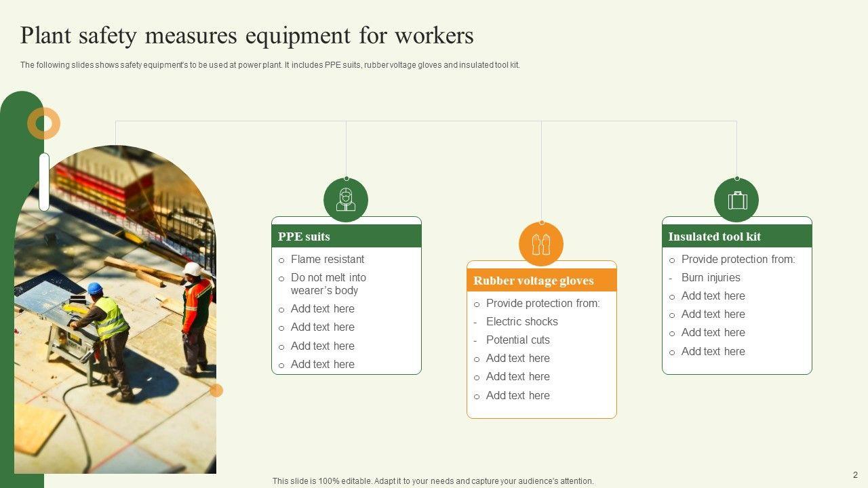Click "Provide protection from:" in the tool kit card
The width and height of the screenshot is (868, 488).
[x=738, y=259]
